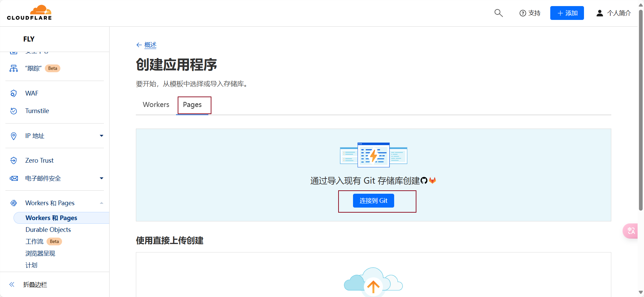Open Turnstile in the sidebar
This screenshot has width=644, height=297.
coord(37,111)
